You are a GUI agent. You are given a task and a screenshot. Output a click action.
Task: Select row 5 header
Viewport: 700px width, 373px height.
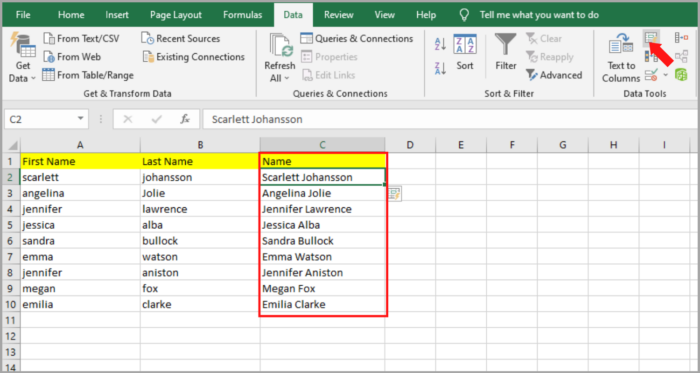point(11,225)
